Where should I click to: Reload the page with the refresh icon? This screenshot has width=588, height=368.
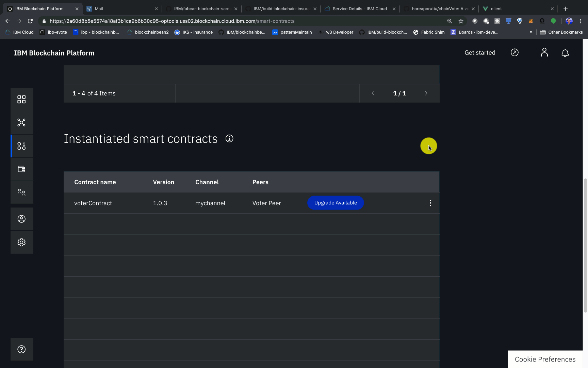click(30, 21)
